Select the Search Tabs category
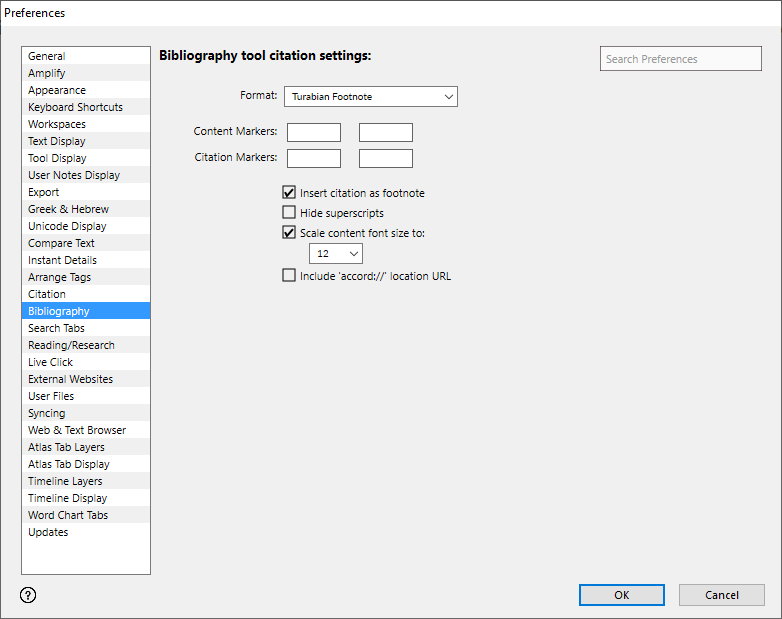The width and height of the screenshot is (782, 619). point(56,328)
